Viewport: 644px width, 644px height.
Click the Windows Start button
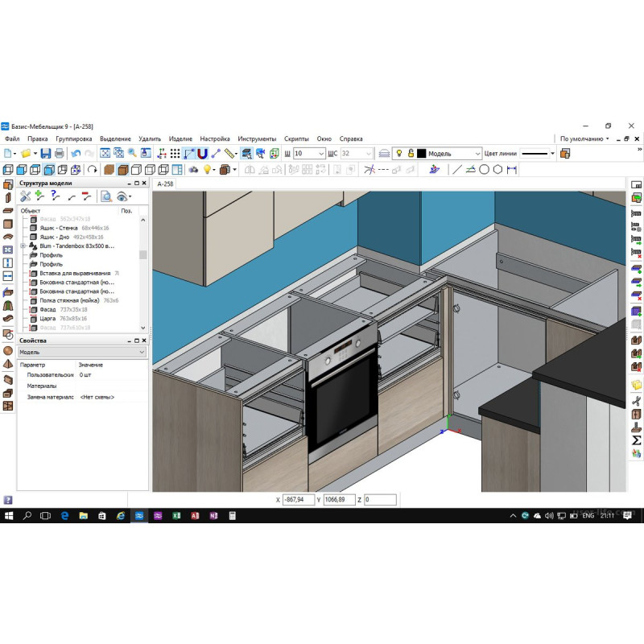coord(9,515)
